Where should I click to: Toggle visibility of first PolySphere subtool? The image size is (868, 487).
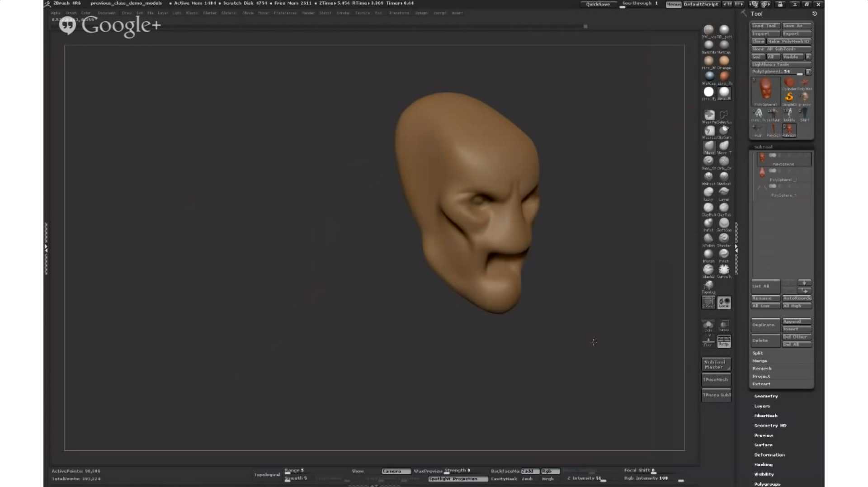pos(773,156)
